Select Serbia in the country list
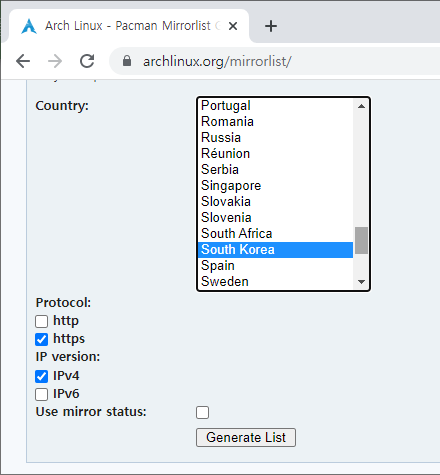The image size is (440, 475). 275,170
